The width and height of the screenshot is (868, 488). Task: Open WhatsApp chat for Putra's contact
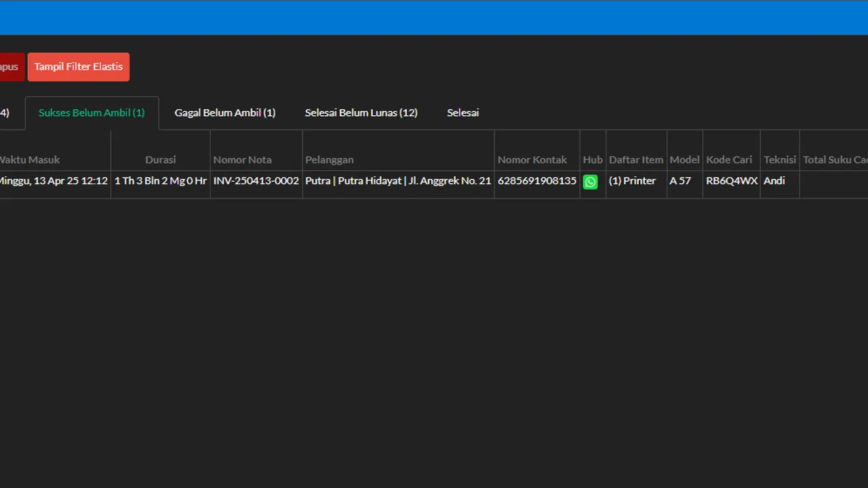590,182
